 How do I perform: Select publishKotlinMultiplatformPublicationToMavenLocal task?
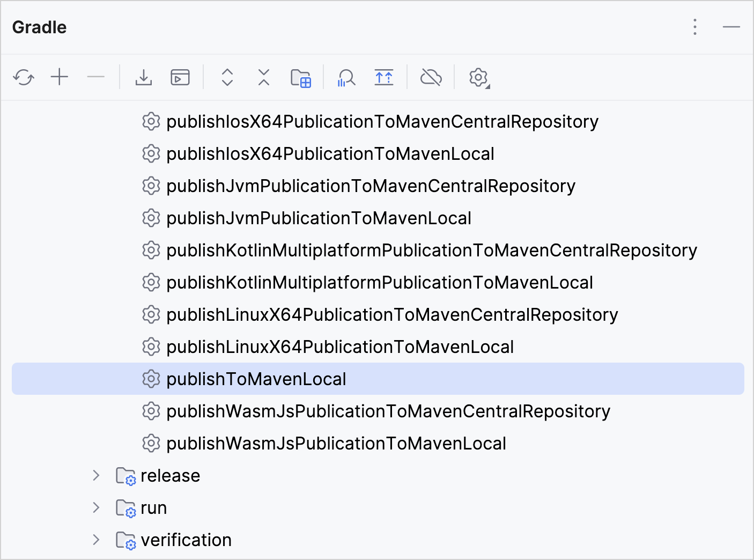[x=379, y=282]
